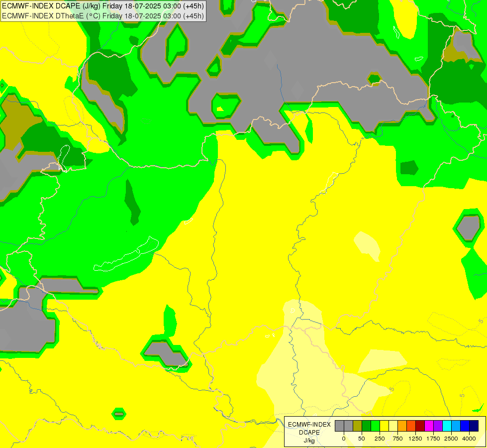Select the navy legend swatch after 4000

(x=474, y=426)
